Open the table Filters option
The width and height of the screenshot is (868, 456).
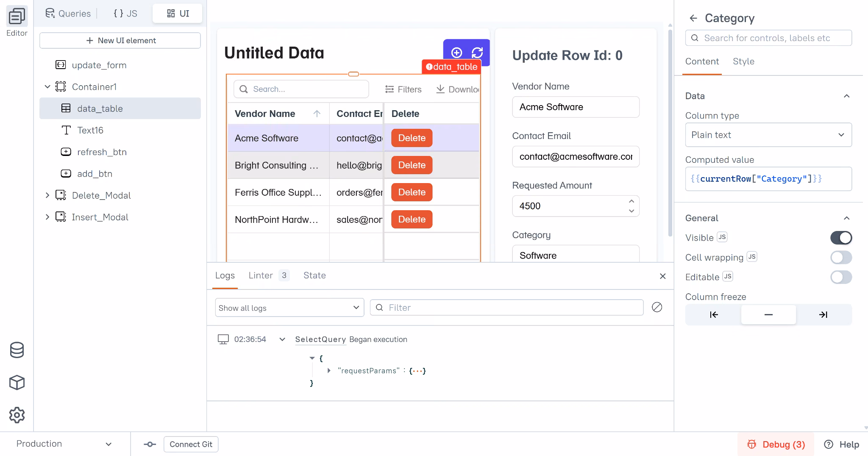point(403,89)
